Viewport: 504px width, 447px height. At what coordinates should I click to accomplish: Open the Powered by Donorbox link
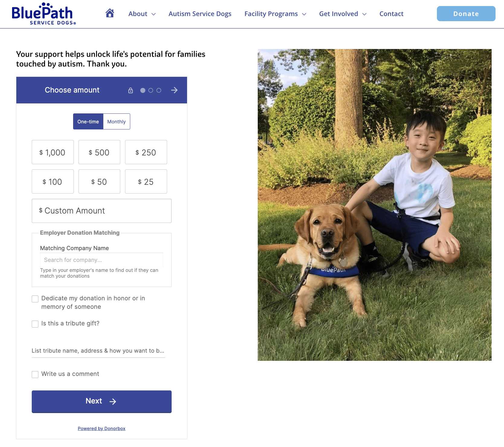point(102,429)
